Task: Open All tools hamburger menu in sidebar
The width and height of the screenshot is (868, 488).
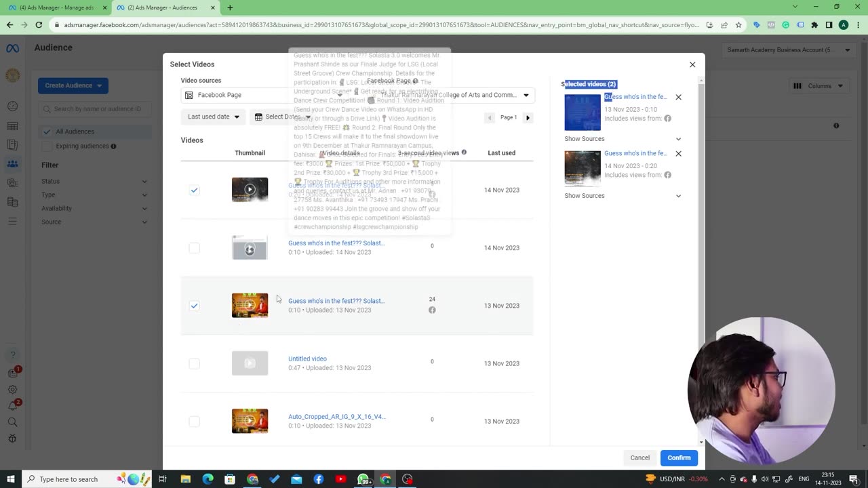Action: click(12, 221)
